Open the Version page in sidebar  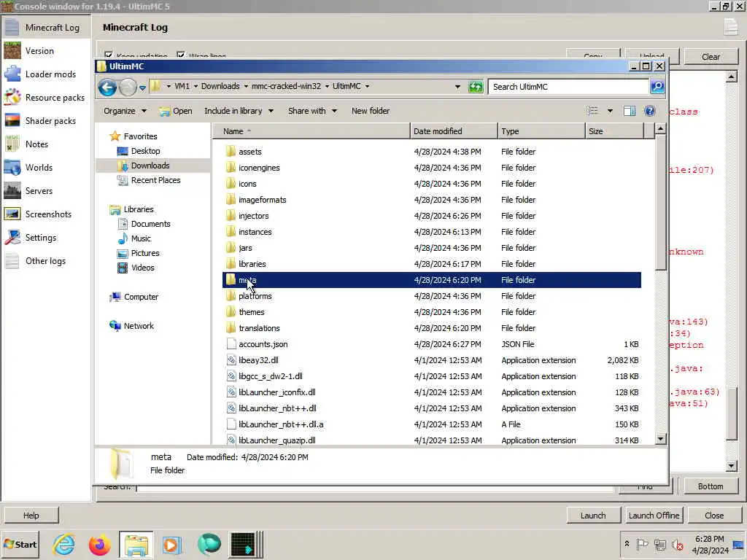[45, 51]
